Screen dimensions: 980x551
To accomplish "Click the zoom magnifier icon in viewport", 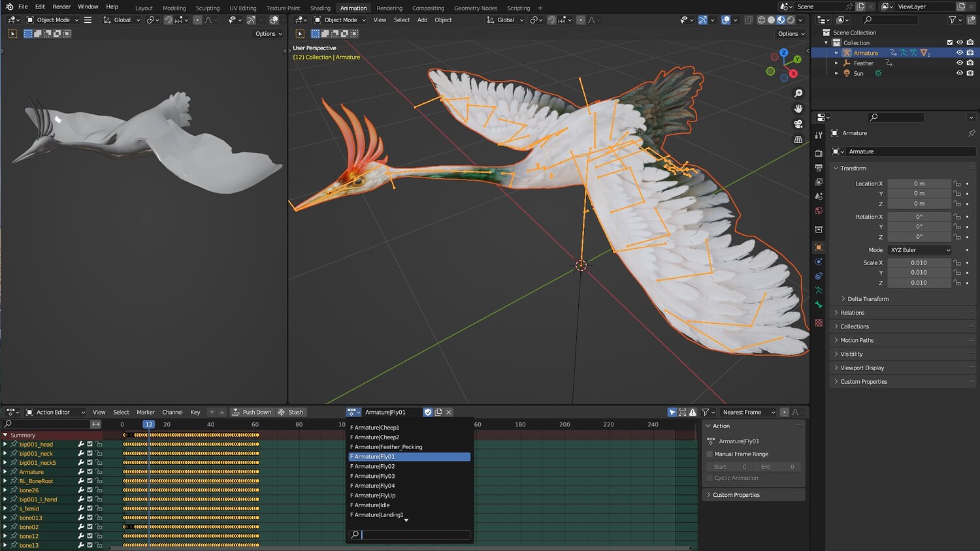I will (798, 93).
